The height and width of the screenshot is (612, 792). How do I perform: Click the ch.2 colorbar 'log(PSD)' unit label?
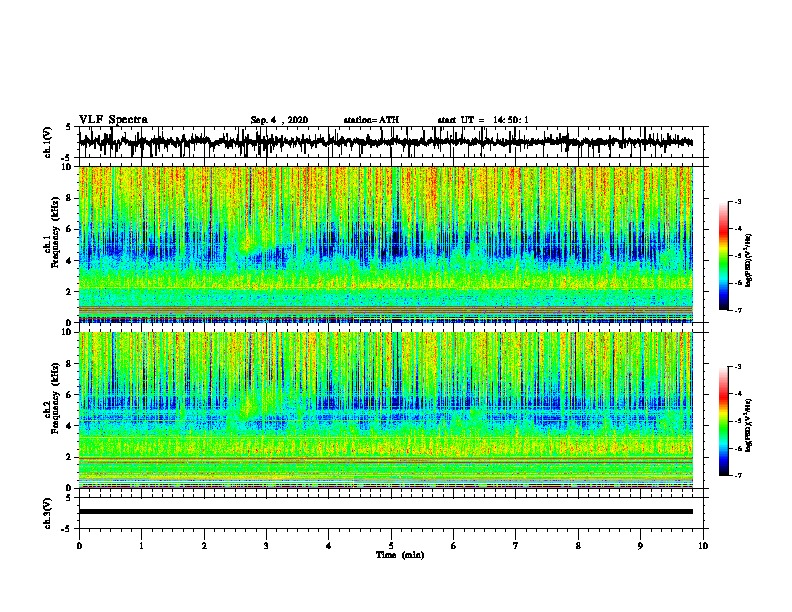click(x=749, y=425)
